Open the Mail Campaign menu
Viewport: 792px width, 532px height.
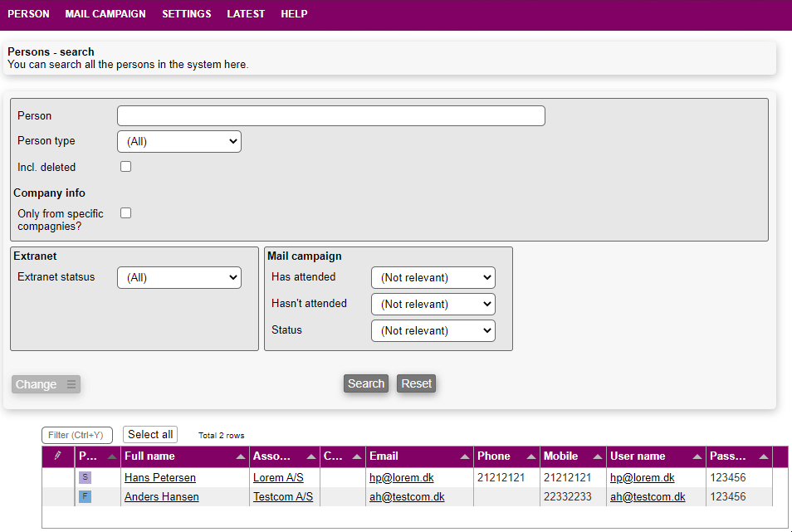tap(105, 14)
